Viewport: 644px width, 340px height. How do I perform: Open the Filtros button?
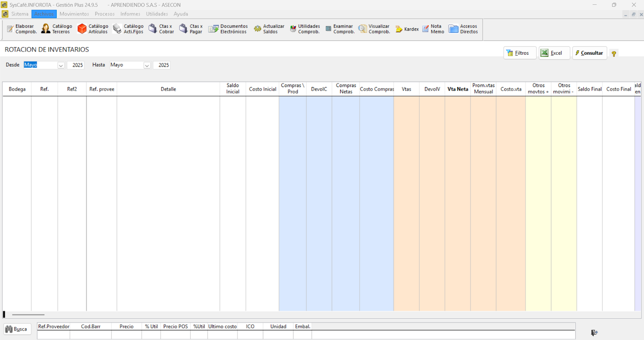(520, 53)
